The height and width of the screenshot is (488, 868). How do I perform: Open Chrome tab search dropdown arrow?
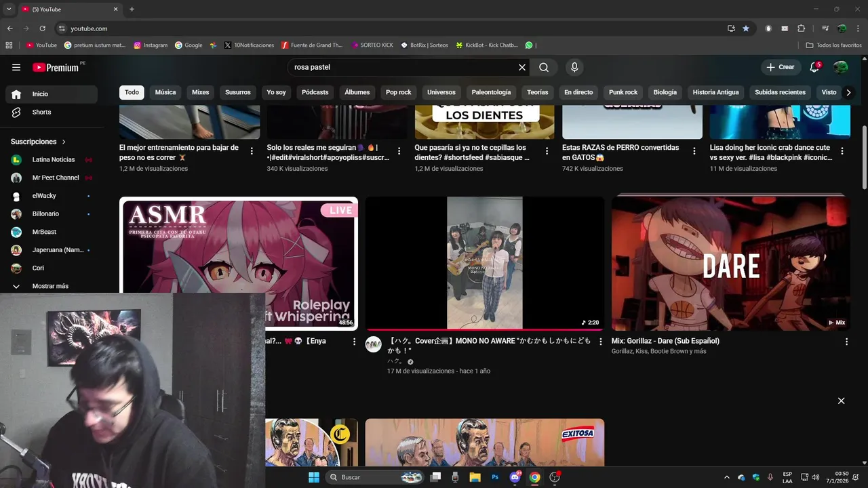(x=9, y=9)
